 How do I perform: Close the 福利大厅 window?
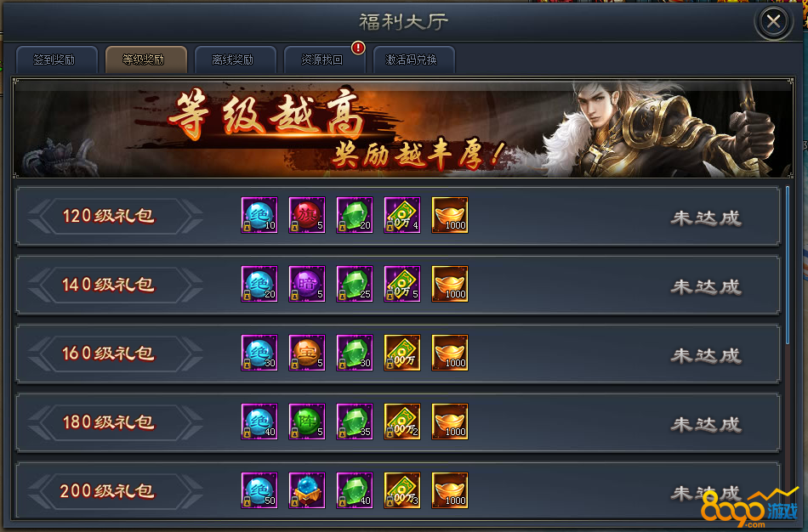[x=773, y=21]
